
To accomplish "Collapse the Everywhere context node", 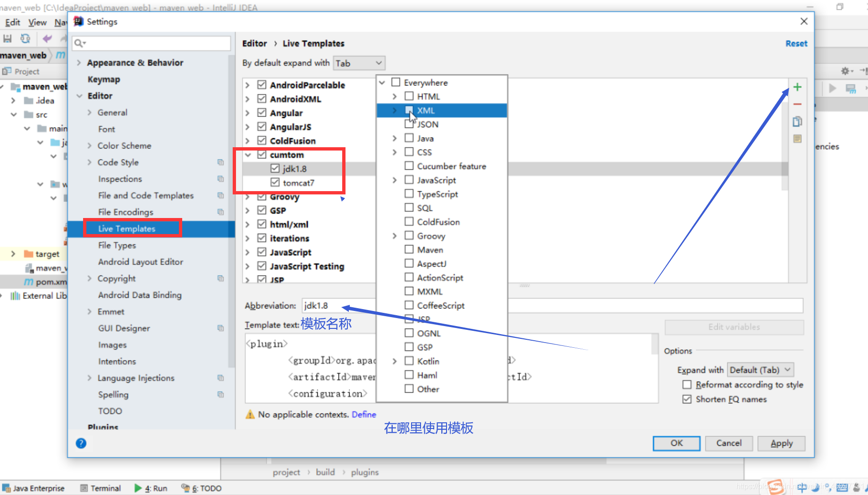I will coord(382,83).
